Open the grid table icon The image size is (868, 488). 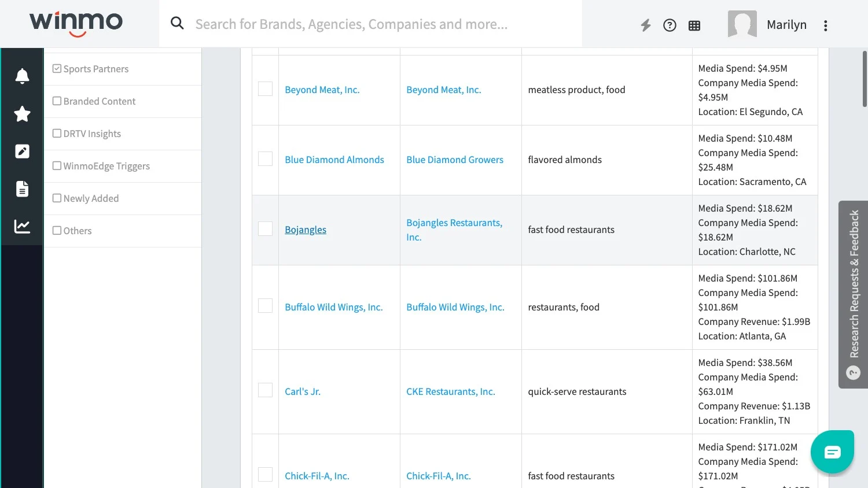694,25
